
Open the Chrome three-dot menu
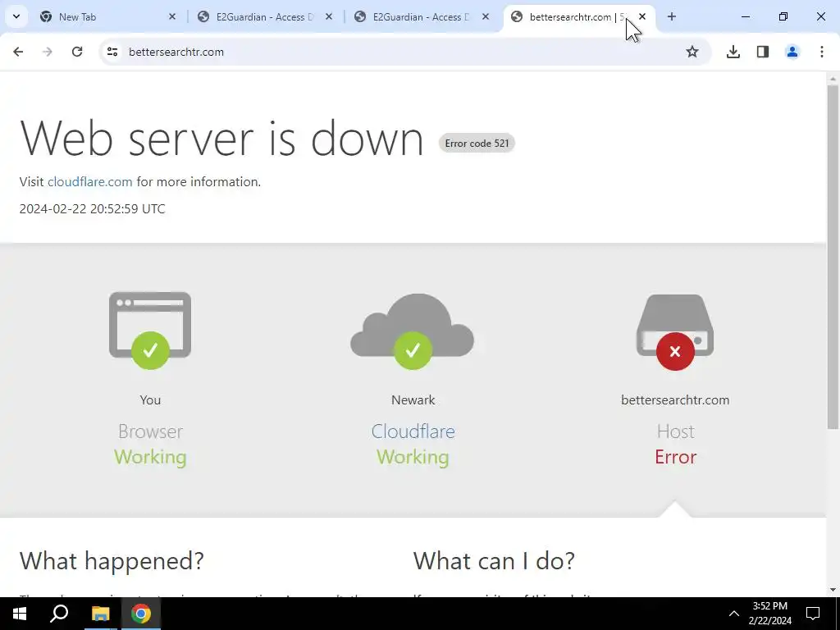tap(822, 52)
